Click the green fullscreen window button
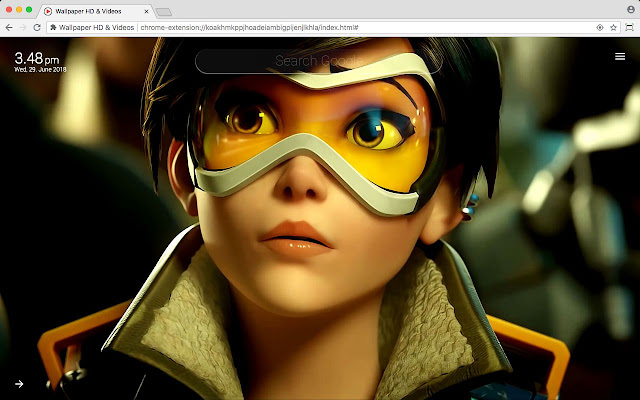This screenshot has width=640, height=400. (29, 9)
